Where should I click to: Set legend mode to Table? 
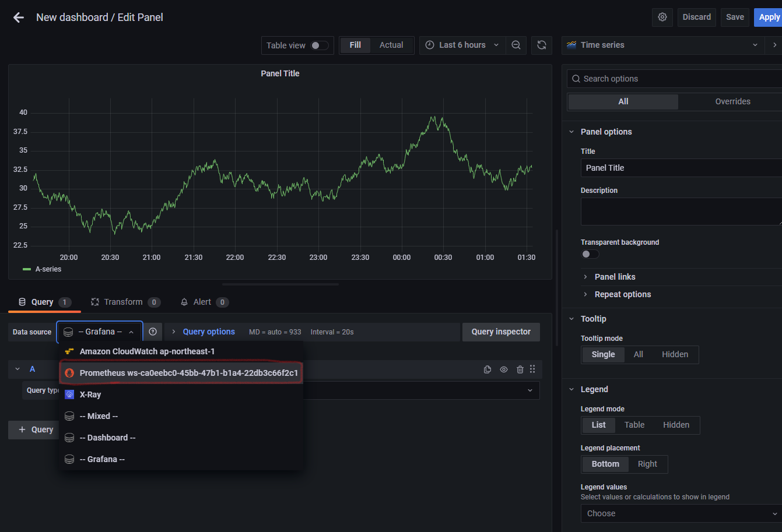tap(634, 425)
